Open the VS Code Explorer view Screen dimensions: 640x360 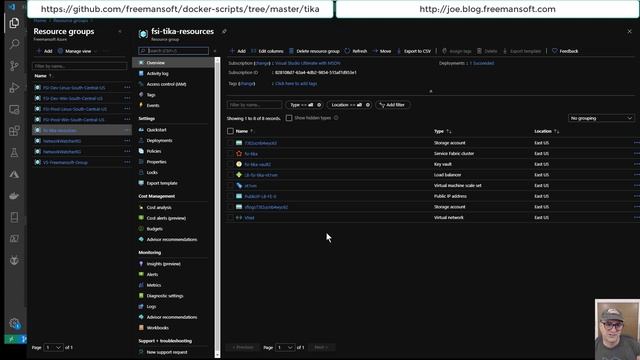(14, 23)
